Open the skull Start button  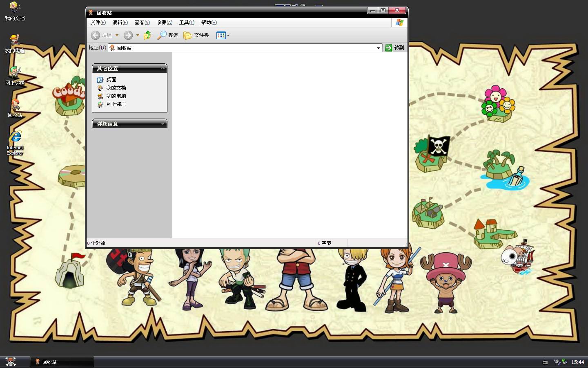click(11, 362)
